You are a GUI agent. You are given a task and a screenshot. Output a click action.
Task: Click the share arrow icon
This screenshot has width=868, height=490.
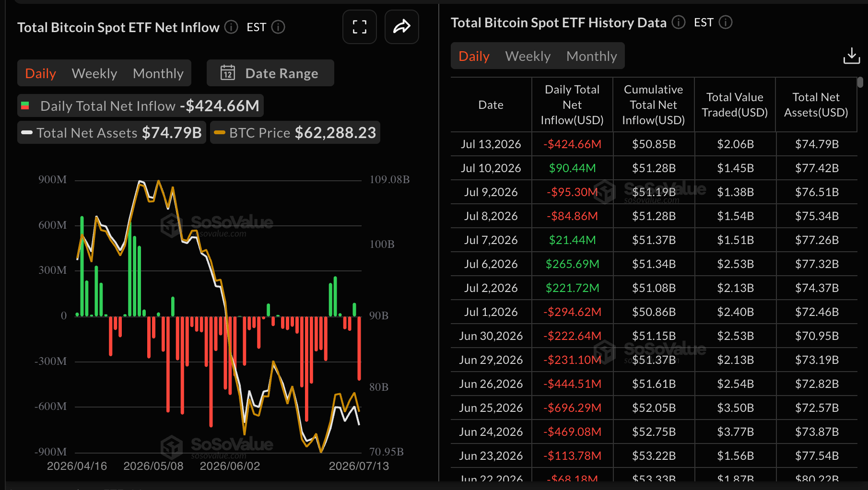coord(402,27)
